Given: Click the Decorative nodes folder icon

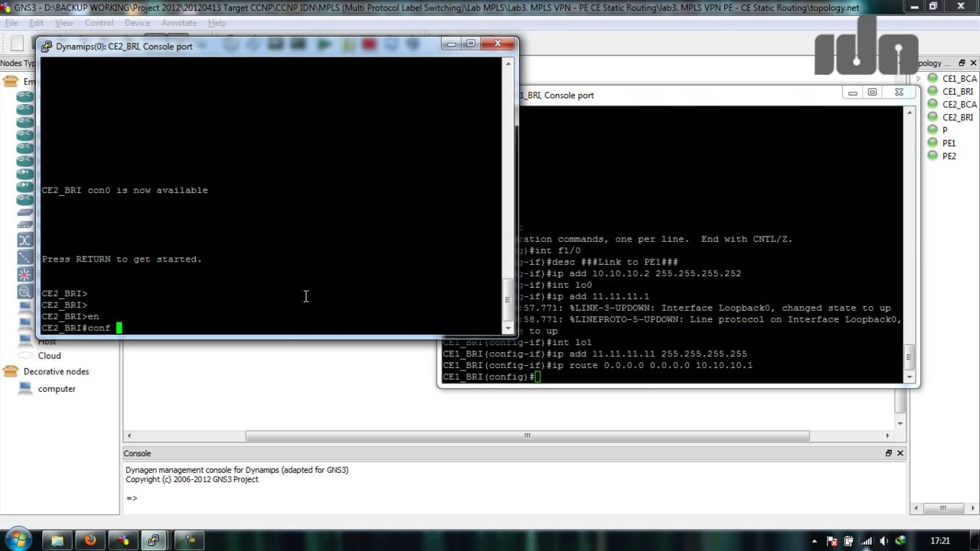Looking at the screenshot, I should point(11,372).
